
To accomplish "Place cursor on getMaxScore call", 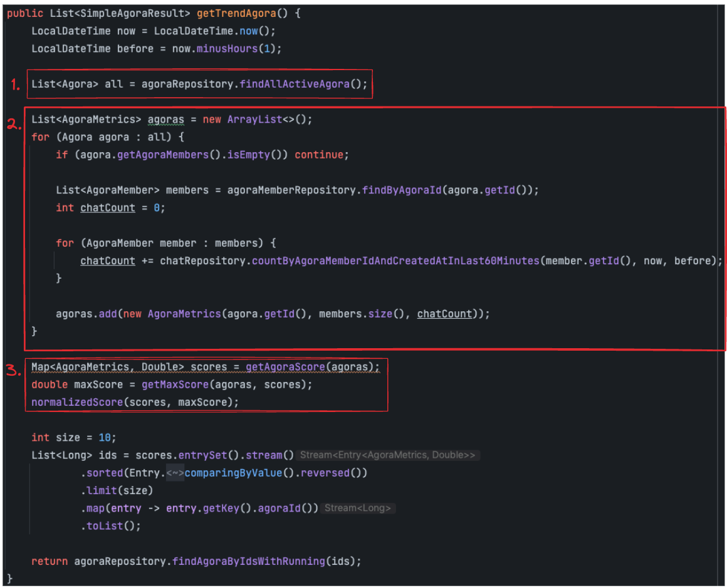I will [175, 384].
